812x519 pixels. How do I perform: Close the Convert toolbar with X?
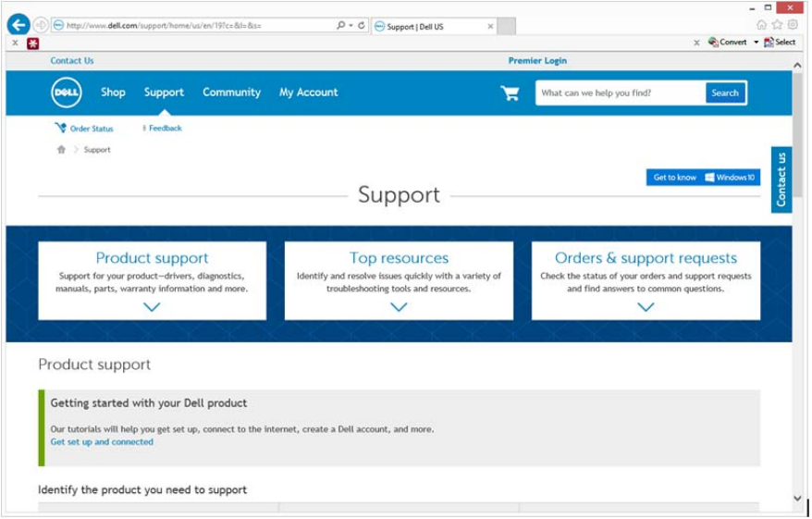click(x=697, y=43)
